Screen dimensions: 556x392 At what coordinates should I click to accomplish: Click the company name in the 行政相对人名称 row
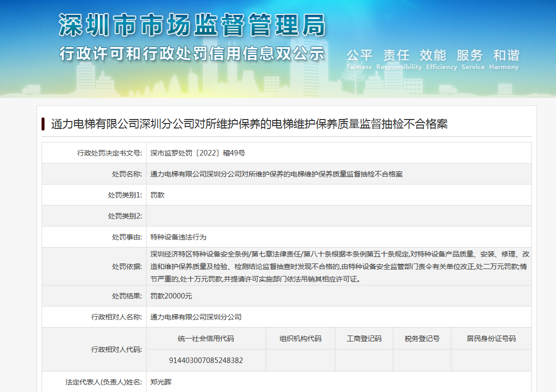pyautogui.click(x=196, y=317)
